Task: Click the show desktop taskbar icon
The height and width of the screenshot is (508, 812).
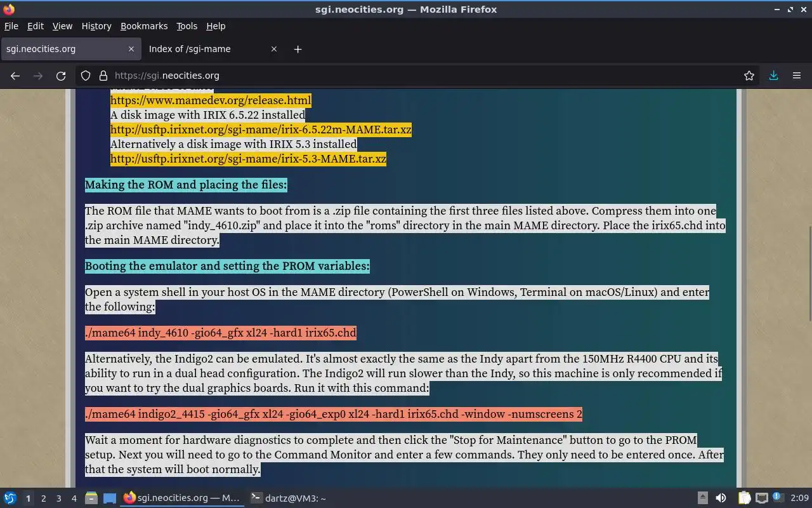Action: click(x=110, y=498)
